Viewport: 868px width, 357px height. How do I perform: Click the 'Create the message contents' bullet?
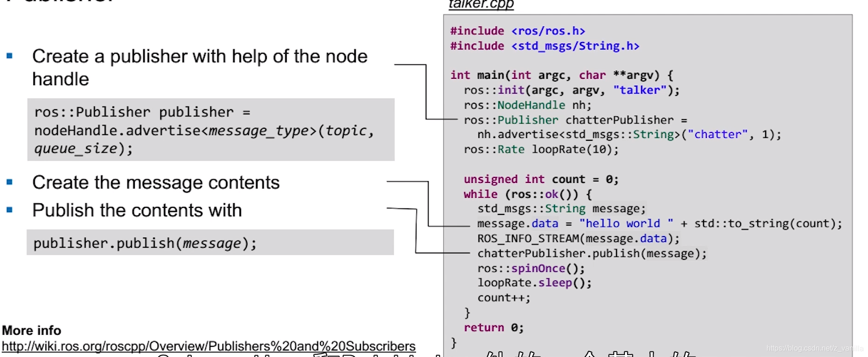pos(156,182)
